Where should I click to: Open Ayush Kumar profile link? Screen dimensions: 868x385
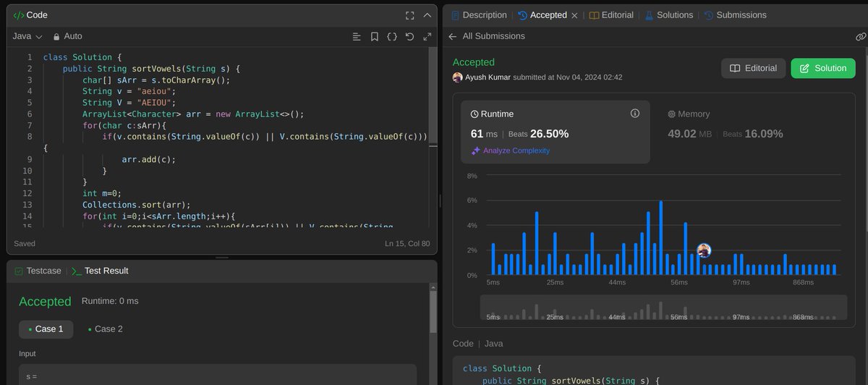(x=488, y=77)
